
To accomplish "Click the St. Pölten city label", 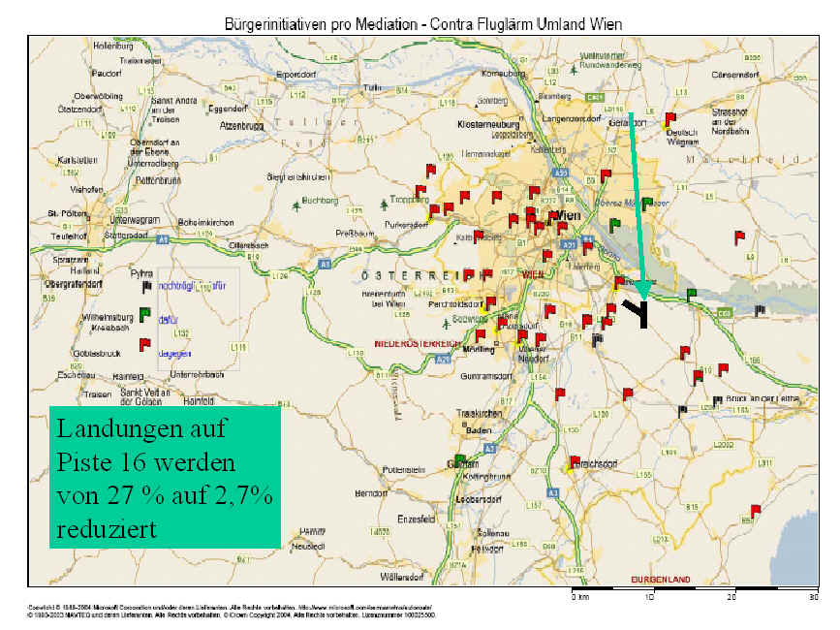I will click(67, 212).
